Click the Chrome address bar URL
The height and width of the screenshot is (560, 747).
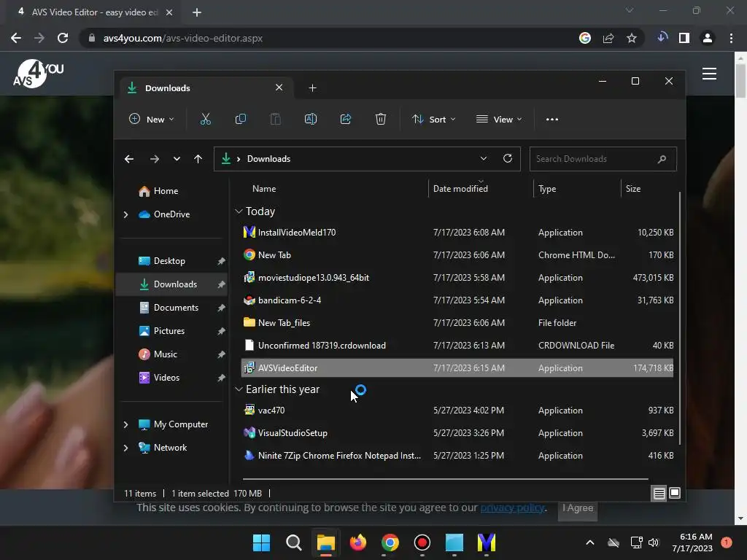[x=183, y=38]
